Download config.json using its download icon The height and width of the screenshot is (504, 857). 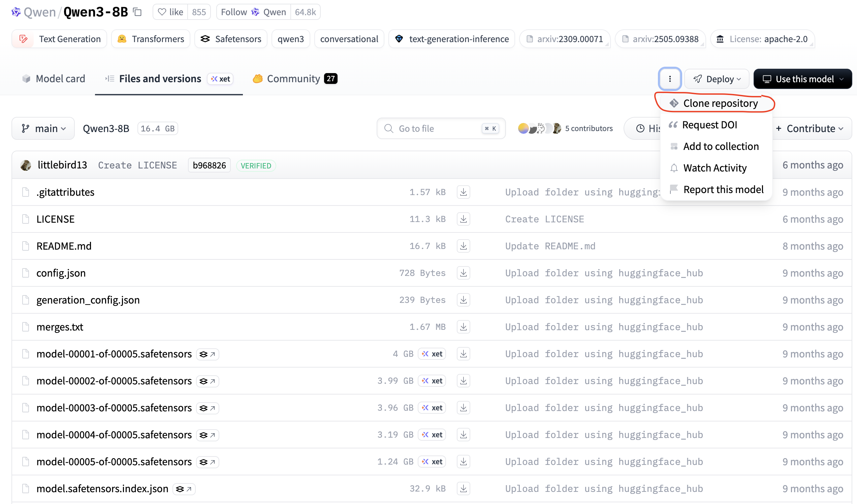463,273
